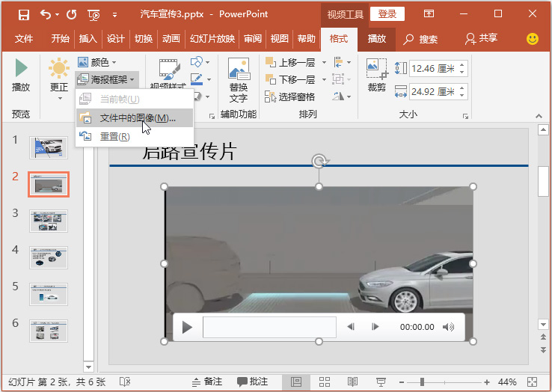Image resolution: width=552 pixels, height=392 pixels.
Task: Open the 颜色 color dropdown
Action: (97, 62)
